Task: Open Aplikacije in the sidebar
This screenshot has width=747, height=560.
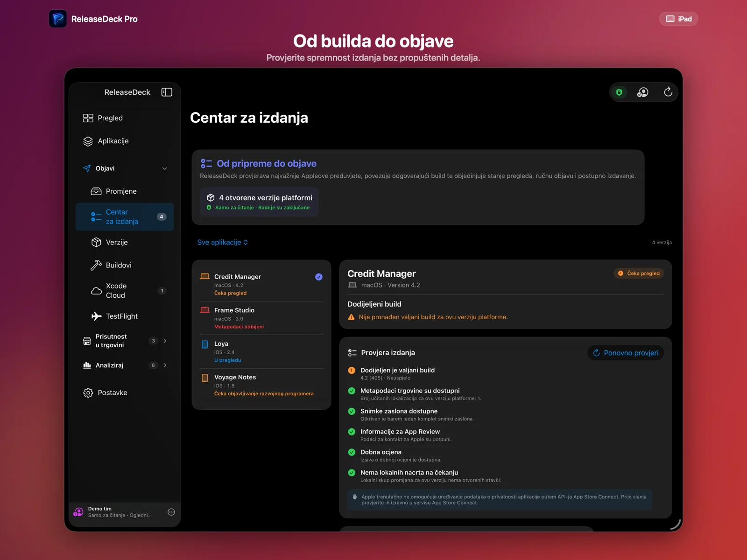Action: coord(125,141)
